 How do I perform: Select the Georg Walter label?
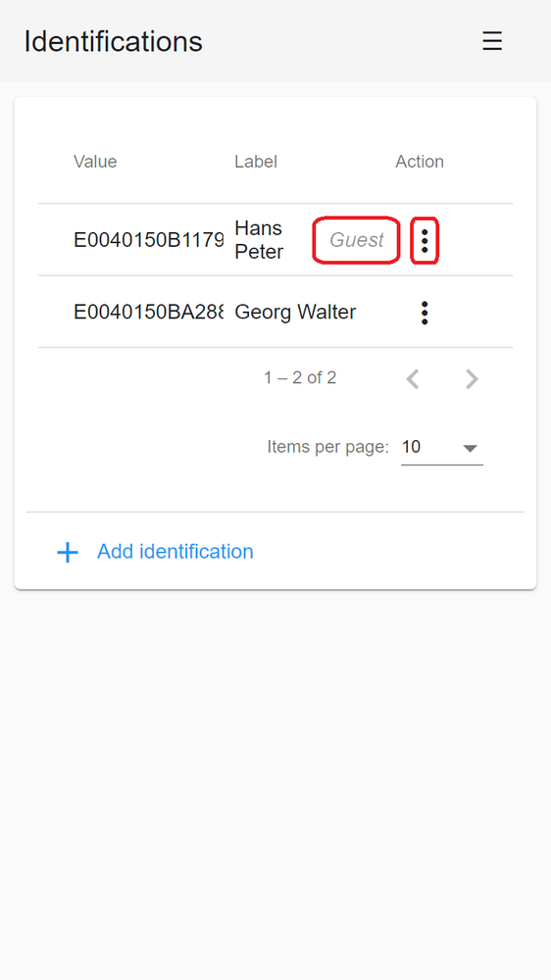pos(295,312)
